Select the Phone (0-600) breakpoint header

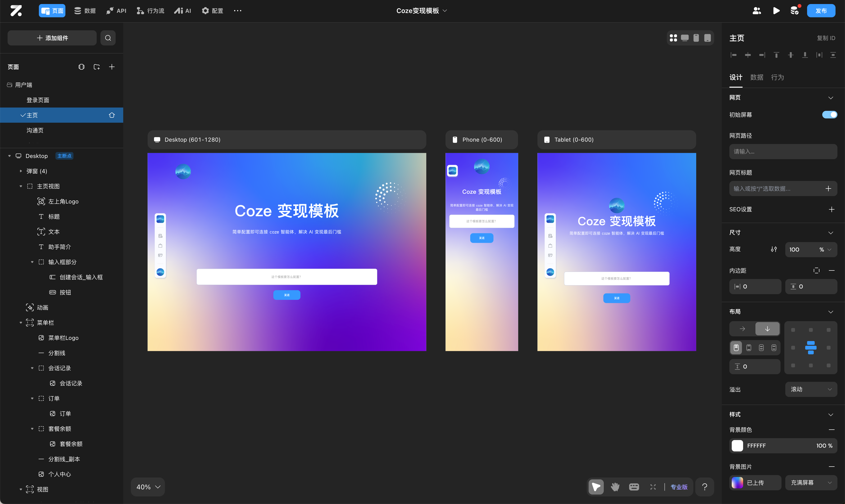click(x=482, y=139)
